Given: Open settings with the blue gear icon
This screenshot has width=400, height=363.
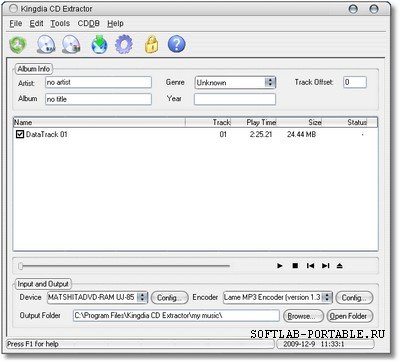Looking at the screenshot, I should pos(124,45).
